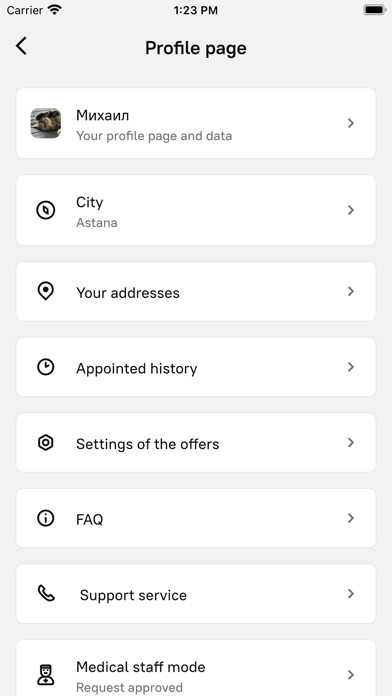Click the hexagon settings icon
The height and width of the screenshot is (696, 392).
click(x=45, y=443)
